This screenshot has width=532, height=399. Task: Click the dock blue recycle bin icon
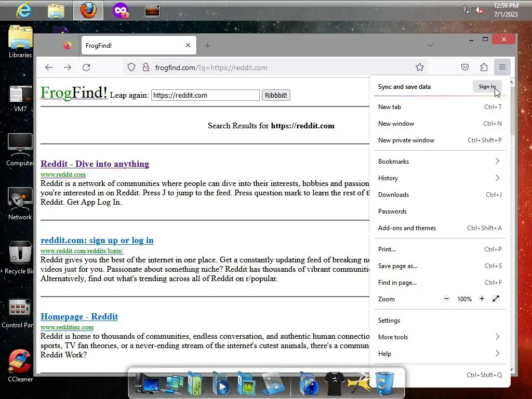point(384,383)
